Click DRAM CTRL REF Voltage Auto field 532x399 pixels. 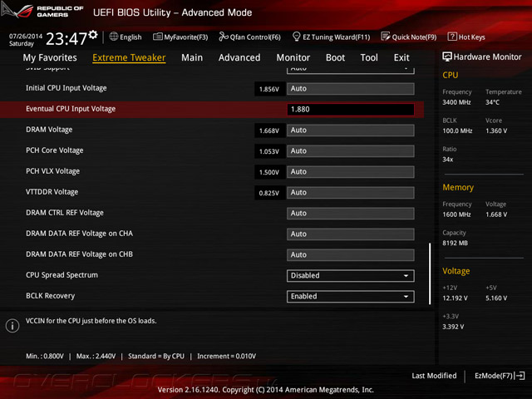click(x=351, y=214)
